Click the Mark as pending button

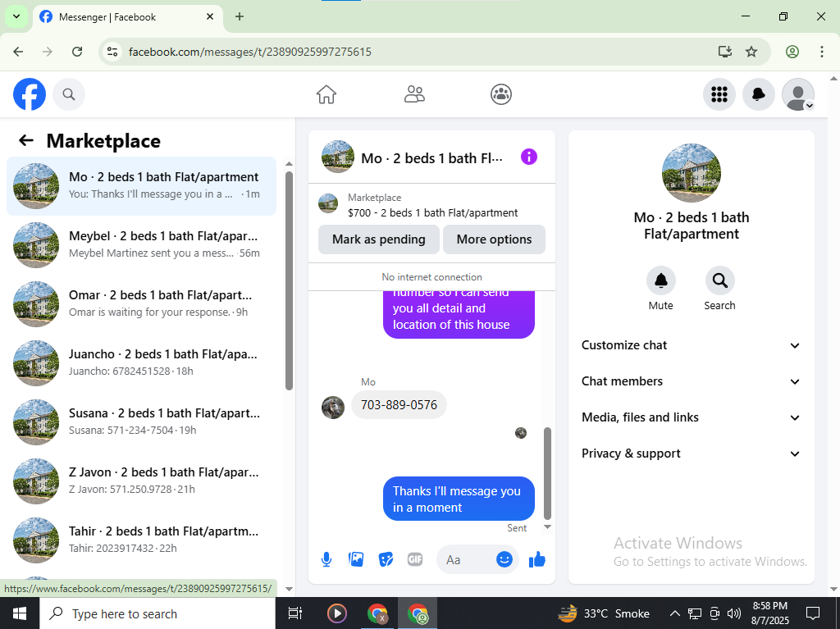pyautogui.click(x=379, y=239)
